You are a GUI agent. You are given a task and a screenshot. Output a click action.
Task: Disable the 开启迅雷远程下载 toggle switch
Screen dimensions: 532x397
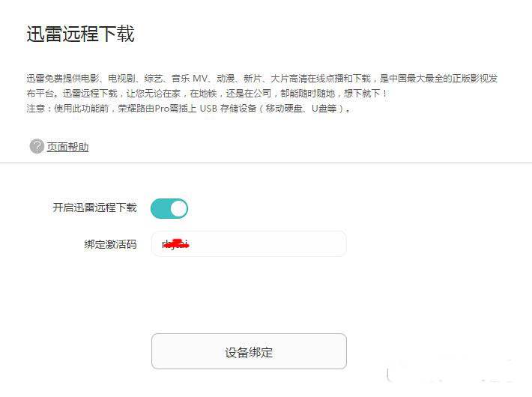click(169, 208)
